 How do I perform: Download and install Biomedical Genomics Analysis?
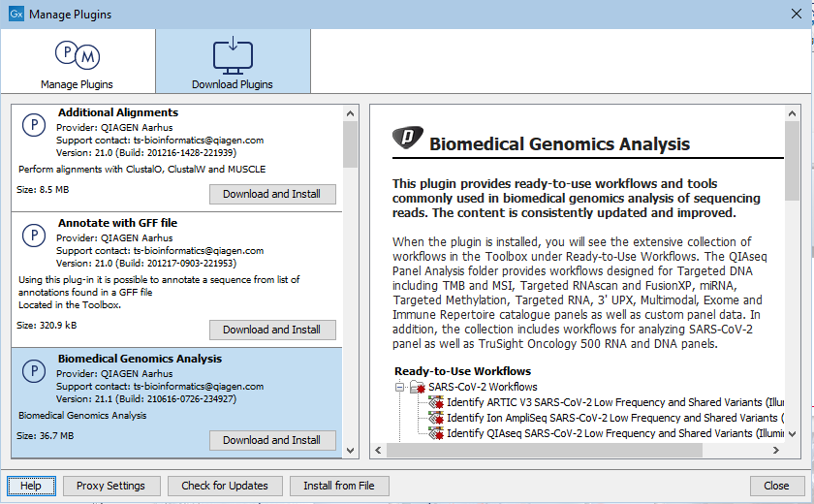pyautogui.click(x=272, y=440)
